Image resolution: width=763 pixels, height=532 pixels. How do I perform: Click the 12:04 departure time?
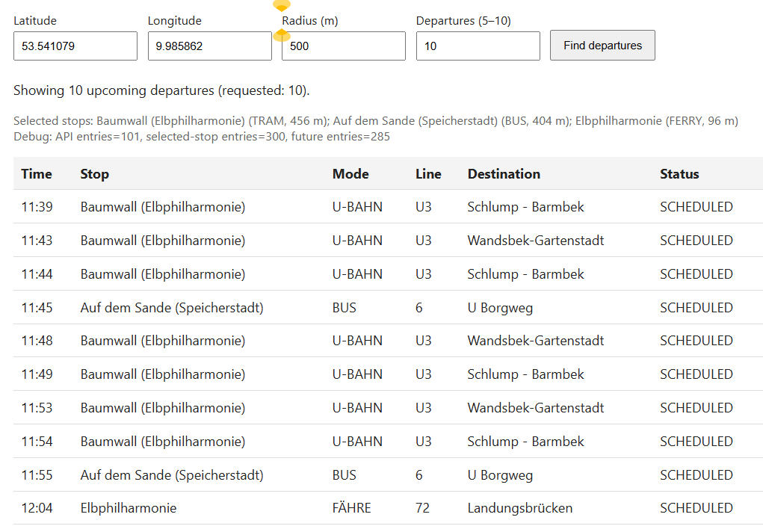pos(37,508)
